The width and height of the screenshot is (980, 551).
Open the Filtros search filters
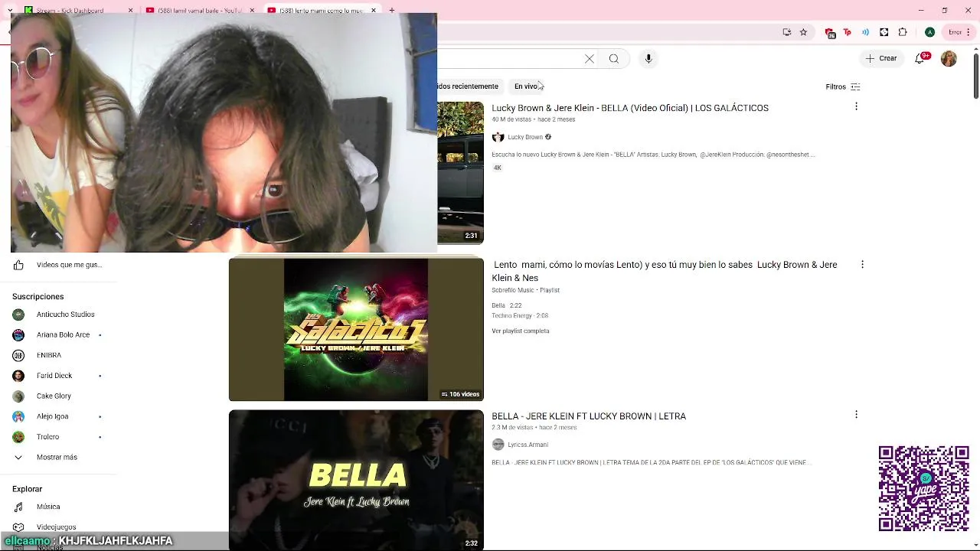coord(843,86)
